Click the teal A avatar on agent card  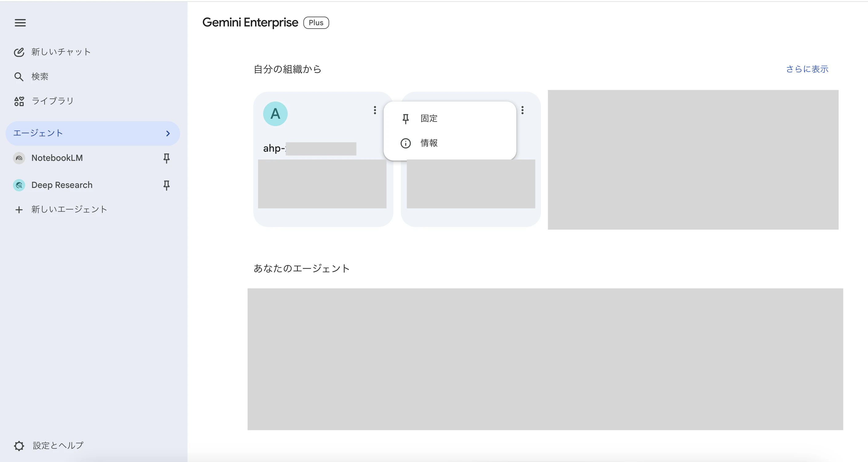tap(275, 114)
